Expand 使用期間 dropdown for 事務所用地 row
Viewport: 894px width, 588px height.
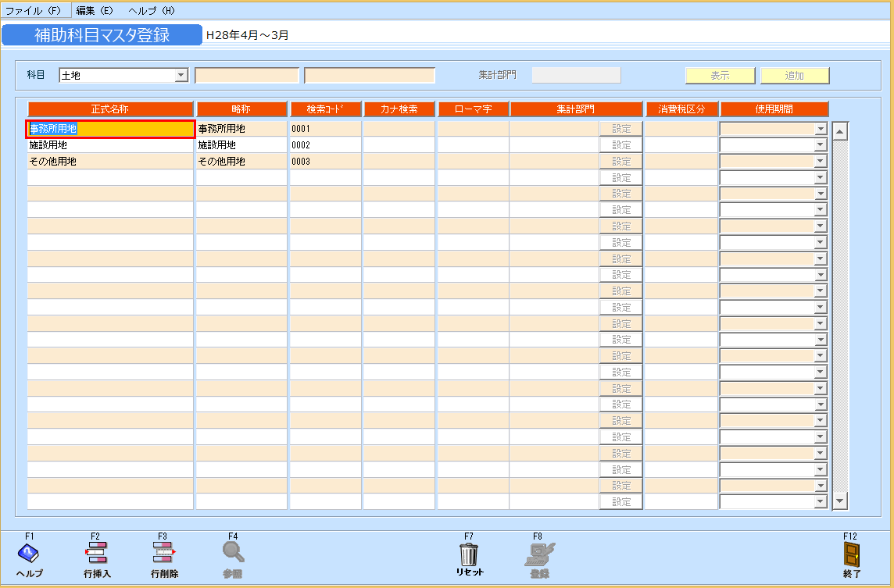pos(820,129)
